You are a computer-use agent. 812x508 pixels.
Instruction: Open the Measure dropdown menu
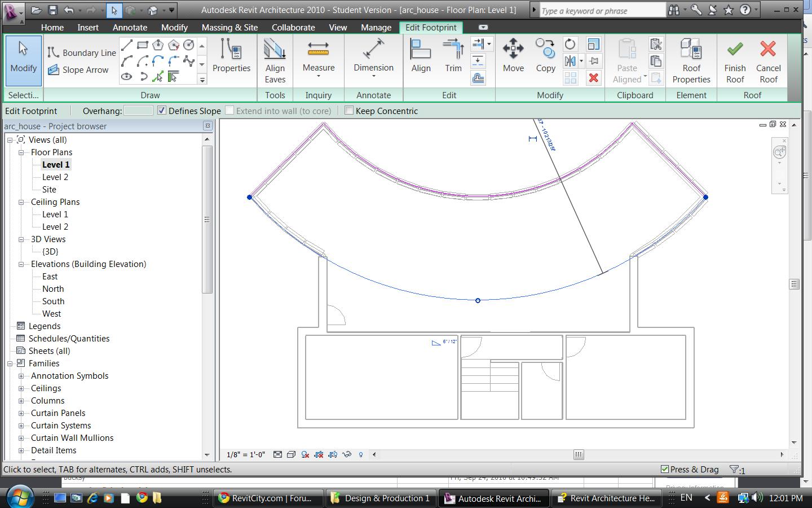[319, 76]
